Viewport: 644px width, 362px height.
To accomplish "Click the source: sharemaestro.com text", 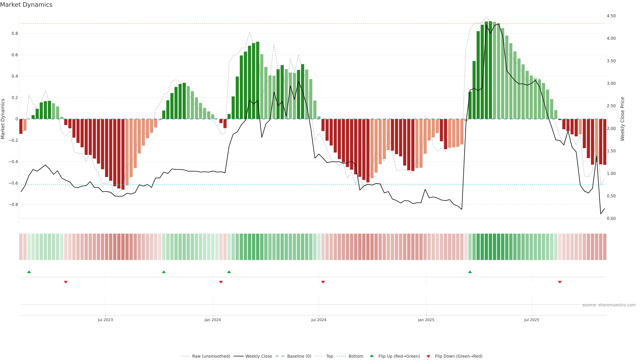I will 609,305.
